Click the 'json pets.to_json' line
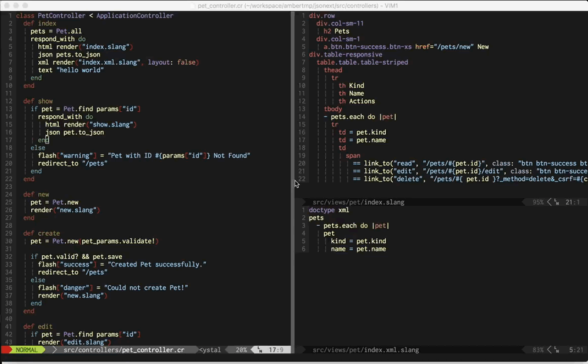 coord(69,54)
